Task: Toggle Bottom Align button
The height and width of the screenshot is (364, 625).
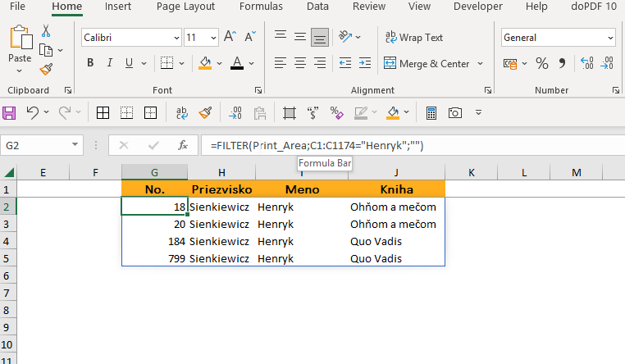Action: point(320,37)
